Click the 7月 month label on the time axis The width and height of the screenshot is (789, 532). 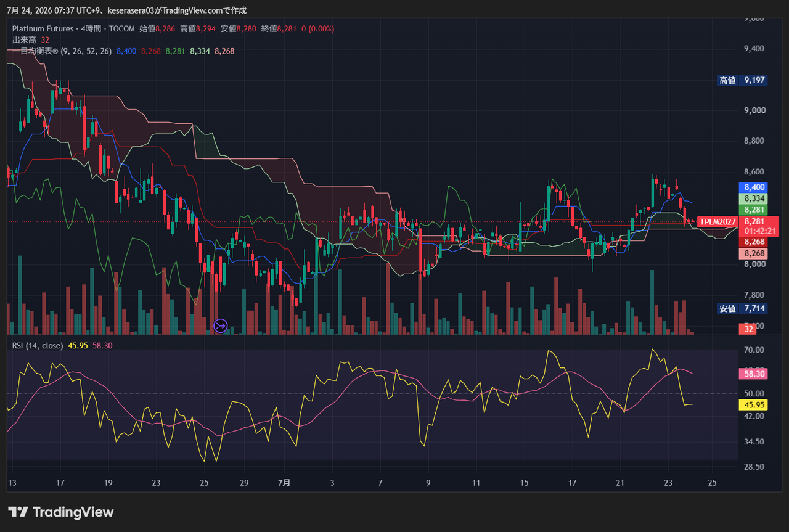(284, 483)
